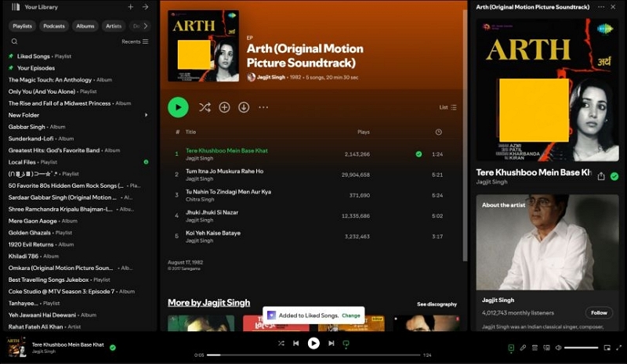Select the Albums filter chip

85,26
